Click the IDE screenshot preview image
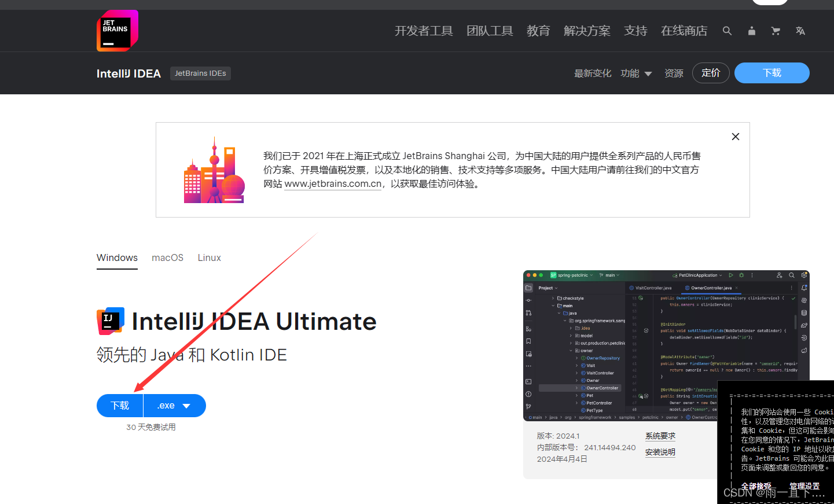The height and width of the screenshot is (504, 834). 666,345
